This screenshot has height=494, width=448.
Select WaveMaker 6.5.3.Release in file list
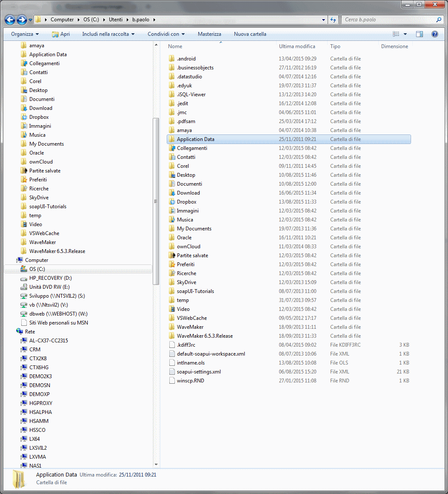tap(289, 336)
